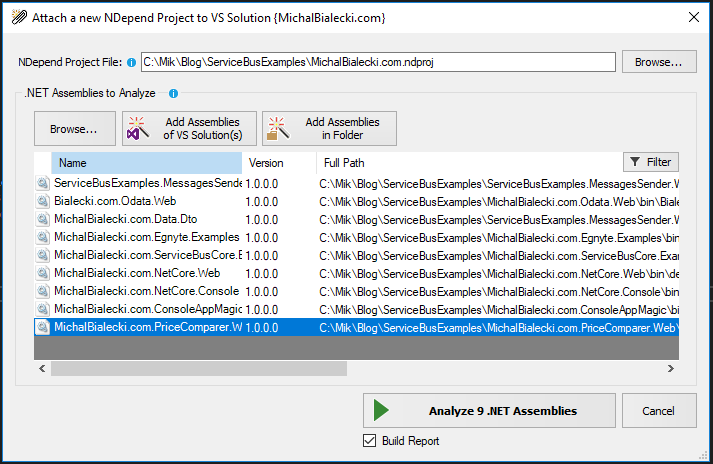The height and width of the screenshot is (464, 713).
Task: Open the Filter button
Action: 651,162
